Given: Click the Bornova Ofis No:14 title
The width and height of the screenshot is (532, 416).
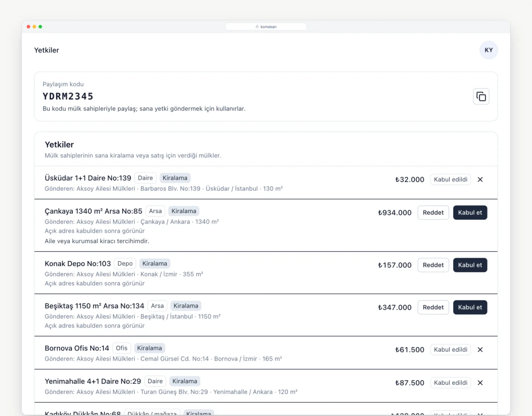Looking at the screenshot, I should tap(77, 348).
